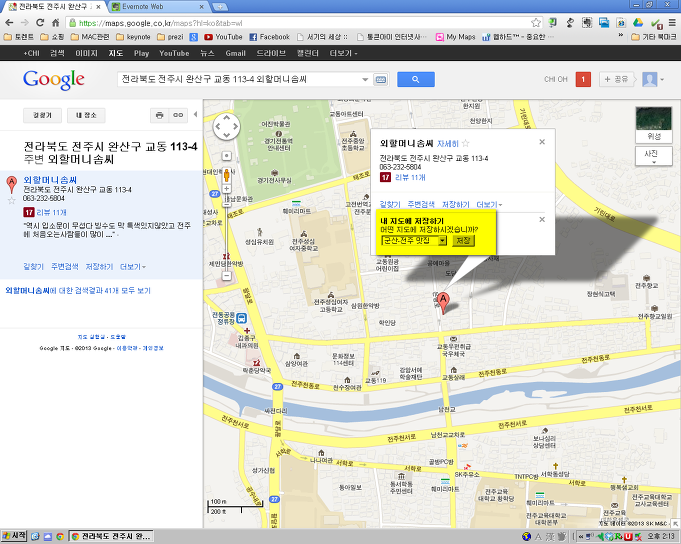Viewport: 681px width, 544px height.
Task: Close the 외할머니솜씨 info window
Action: coord(542,142)
